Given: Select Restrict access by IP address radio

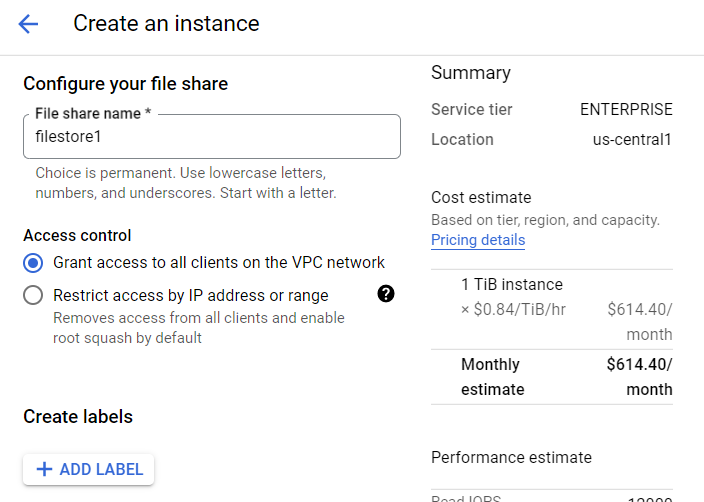Looking at the screenshot, I should point(33,295).
